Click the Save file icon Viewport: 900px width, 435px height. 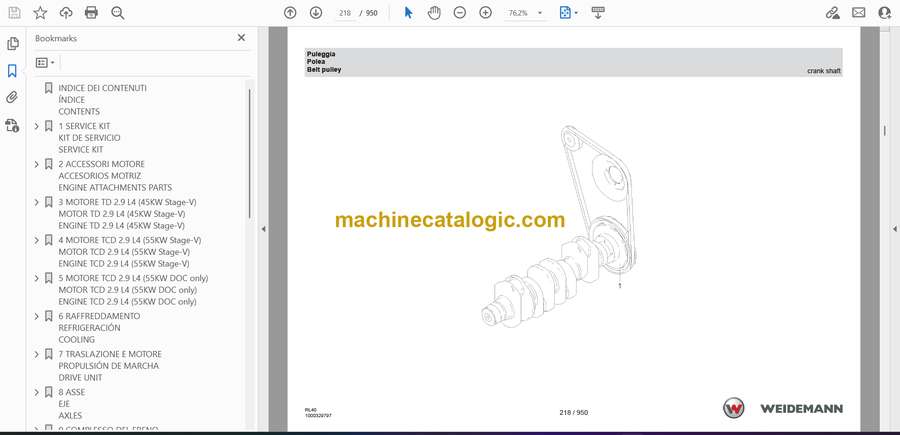(x=14, y=13)
